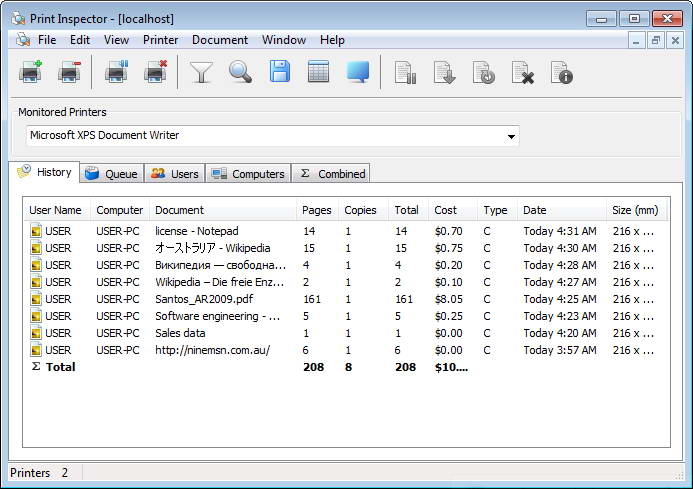This screenshot has width=693, height=489.
Task: Switch to the Queue tab
Action: (x=112, y=174)
